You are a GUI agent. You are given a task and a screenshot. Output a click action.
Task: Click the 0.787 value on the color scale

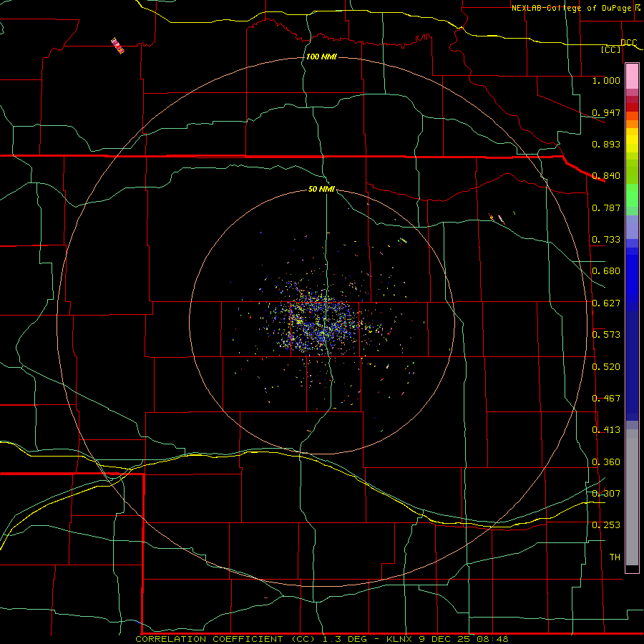pos(606,208)
